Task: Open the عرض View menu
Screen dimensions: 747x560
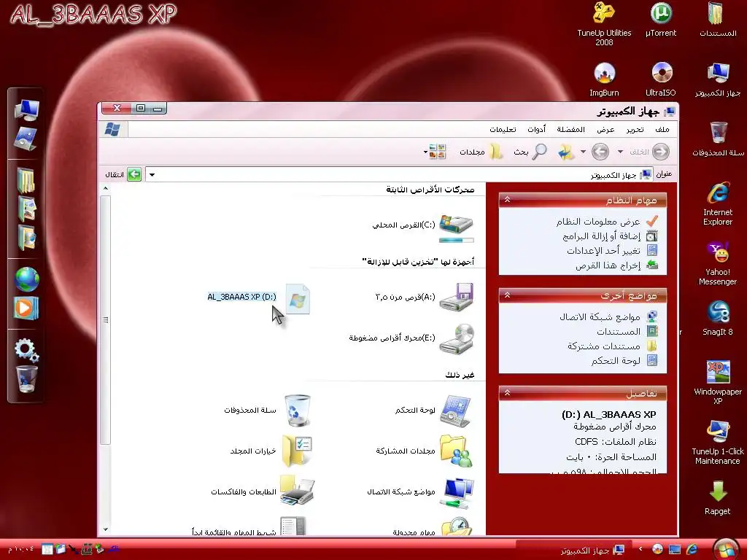Action: tap(605, 130)
